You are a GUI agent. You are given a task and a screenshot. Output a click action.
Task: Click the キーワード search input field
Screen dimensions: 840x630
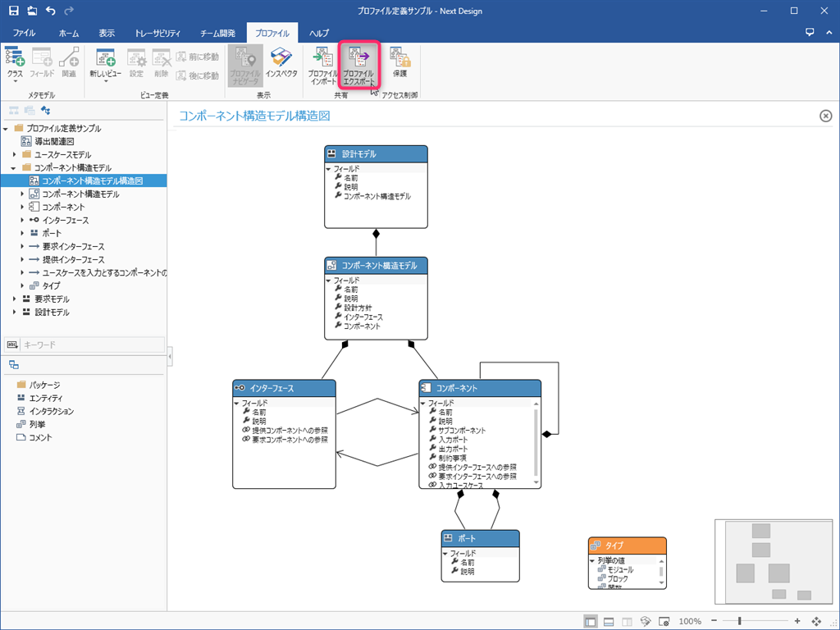(92, 345)
